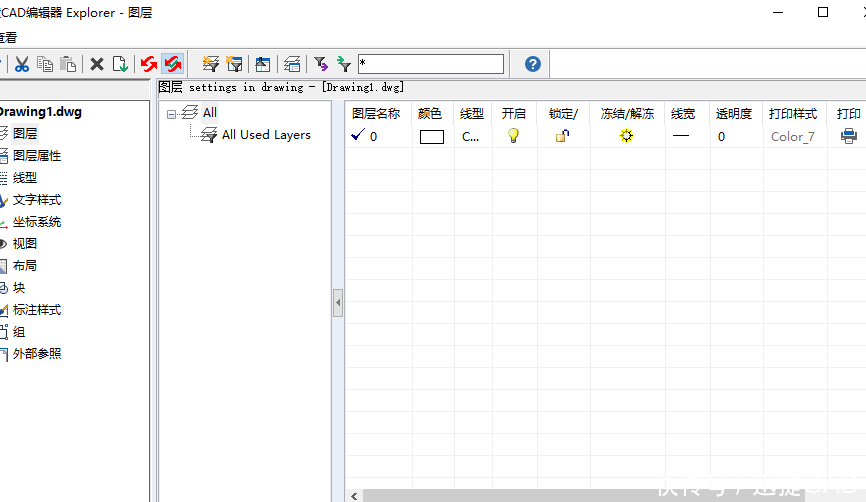Screen dimensions: 866x502
Task: Select 外部参照 in the sidebar
Action: point(37,353)
